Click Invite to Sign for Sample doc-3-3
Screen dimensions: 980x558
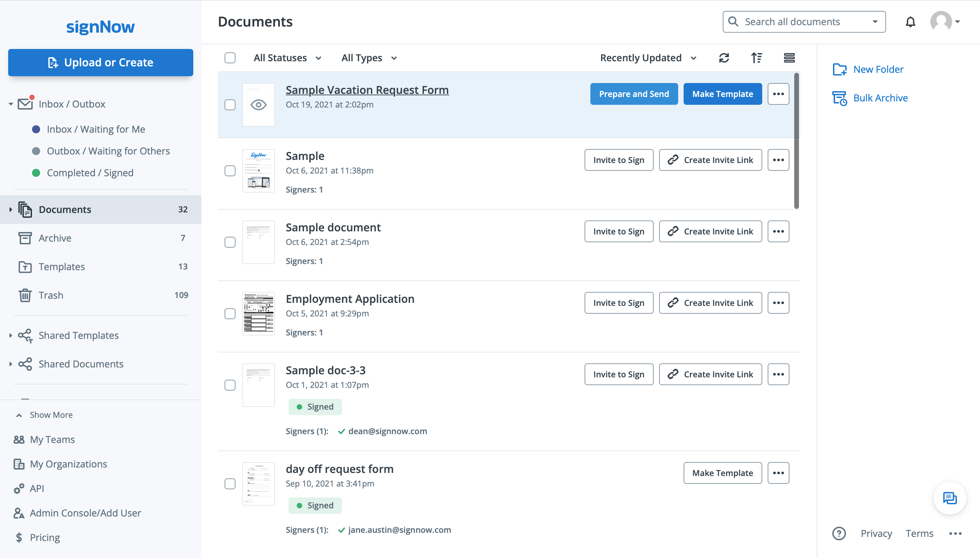618,374
